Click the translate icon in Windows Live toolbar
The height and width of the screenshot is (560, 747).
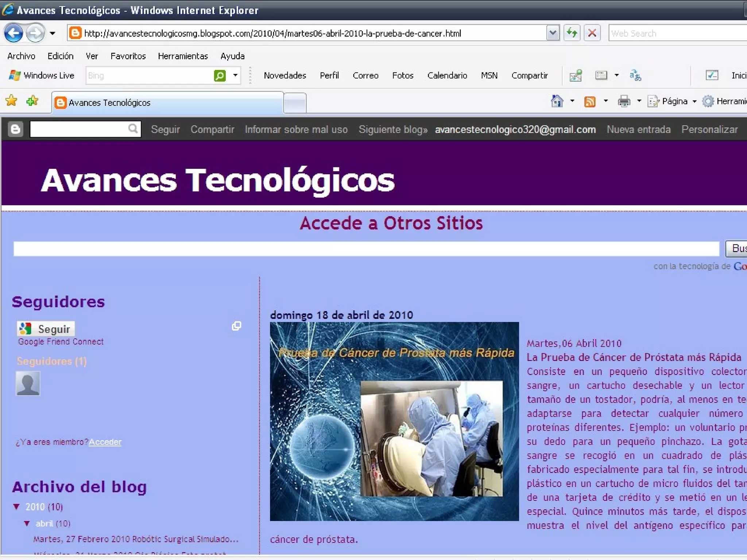coord(635,75)
